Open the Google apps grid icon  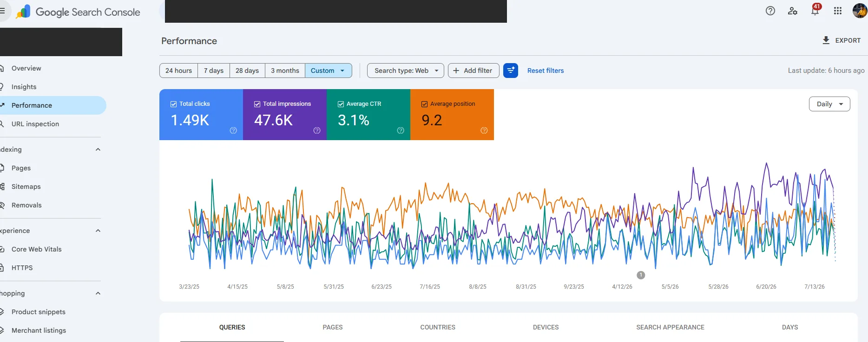(838, 11)
